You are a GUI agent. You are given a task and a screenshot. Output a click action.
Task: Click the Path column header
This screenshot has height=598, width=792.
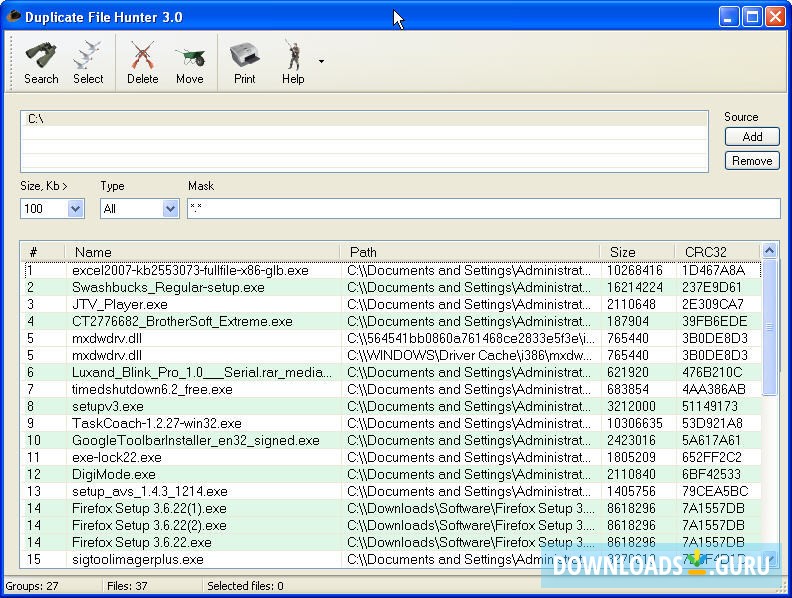[363, 252]
